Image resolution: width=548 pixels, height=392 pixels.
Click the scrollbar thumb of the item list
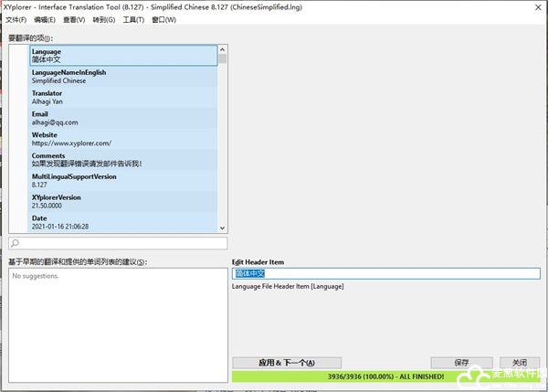(x=222, y=59)
